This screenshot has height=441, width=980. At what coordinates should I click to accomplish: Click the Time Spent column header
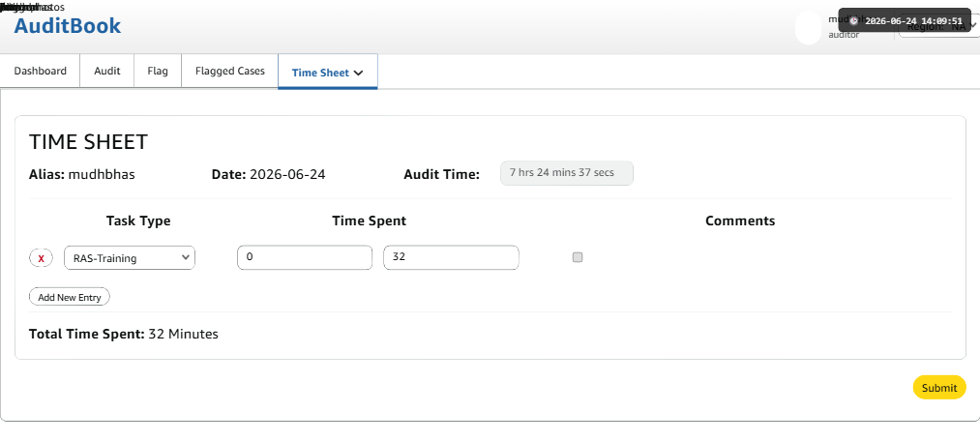[369, 221]
